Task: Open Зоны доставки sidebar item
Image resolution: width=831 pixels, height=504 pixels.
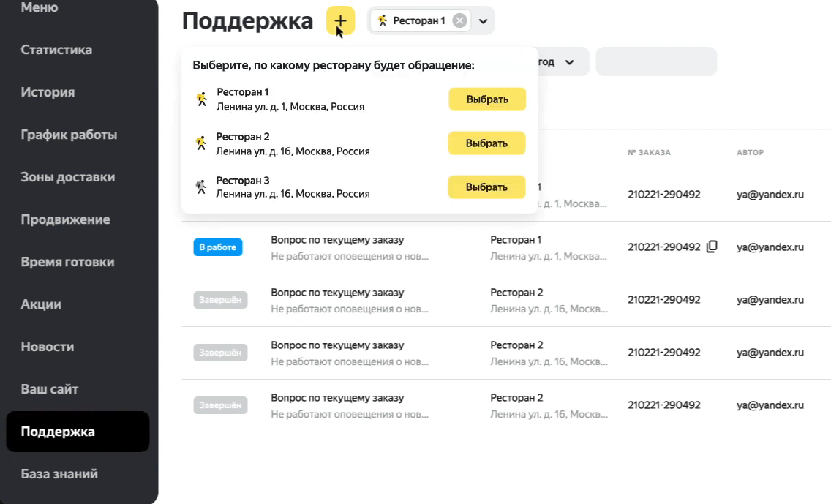Action: (x=67, y=177)
